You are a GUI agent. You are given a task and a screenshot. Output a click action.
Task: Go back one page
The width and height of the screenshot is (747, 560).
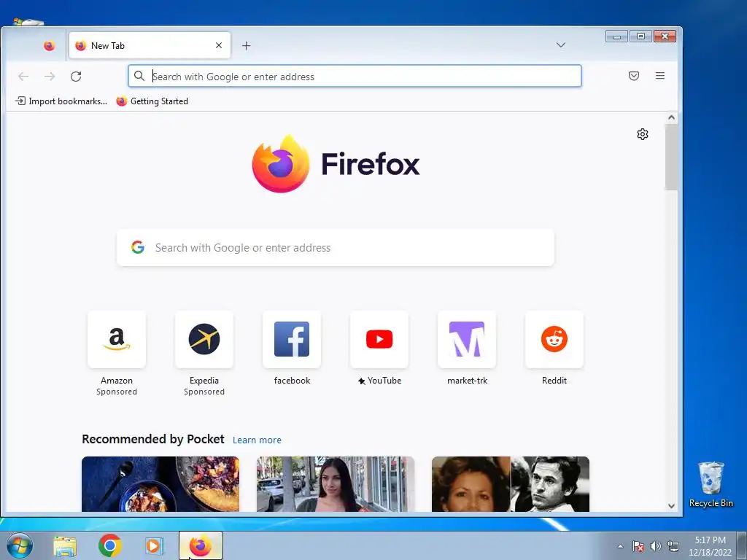point(23,76)
